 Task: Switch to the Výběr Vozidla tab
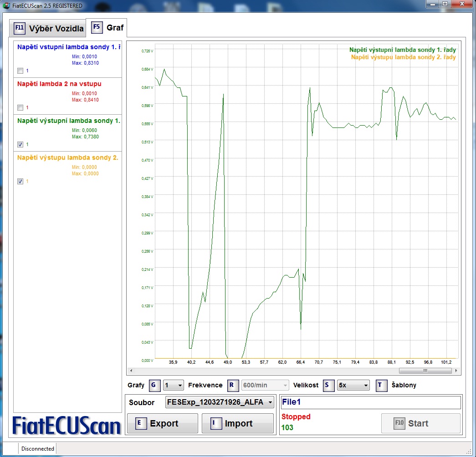(x=49, y=28)
